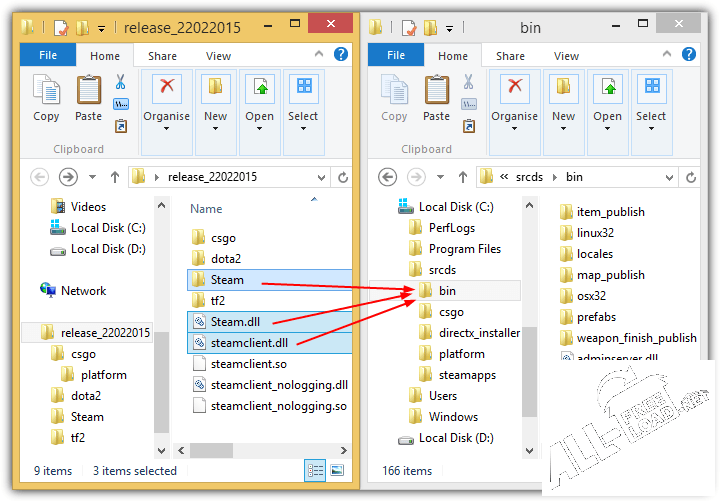Image resolution: width=720 pixels, height=501 pixels.
Task: Open the File menu in left window
Action: (x=48, y=56)
